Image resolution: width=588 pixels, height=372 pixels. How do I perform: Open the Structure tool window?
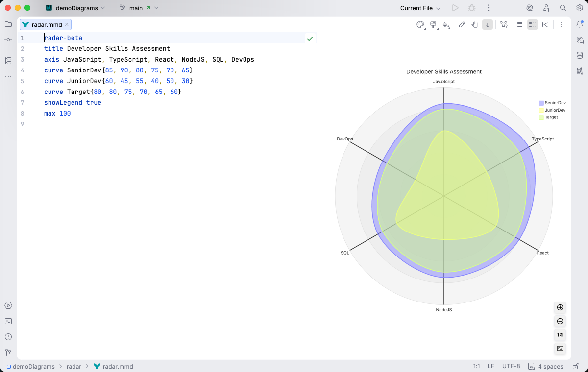[x=8, y=61]
